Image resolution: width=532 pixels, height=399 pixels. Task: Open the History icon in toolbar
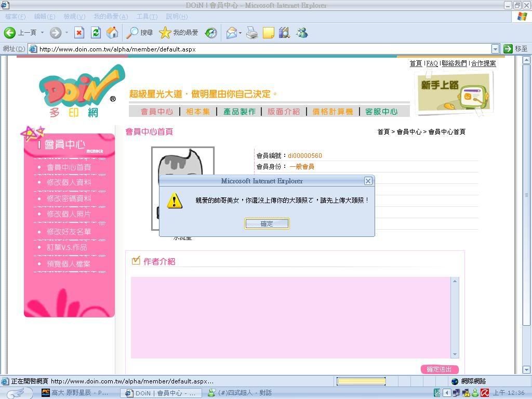211,33
